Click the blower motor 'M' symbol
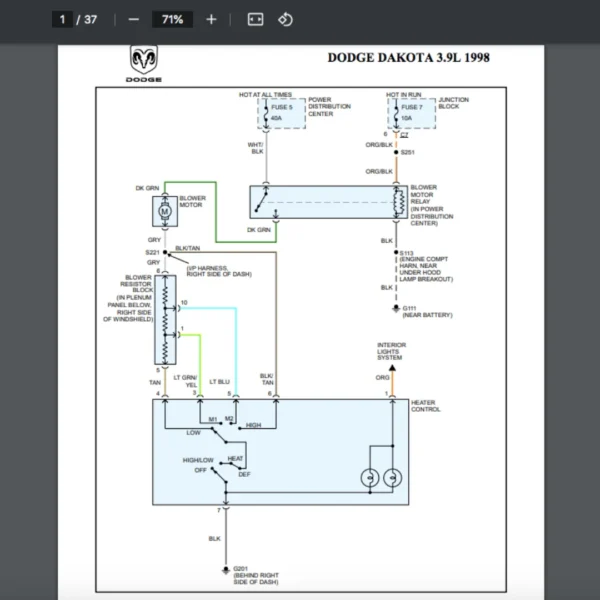Viewport: 600px width, 600px height. [165, 211]
